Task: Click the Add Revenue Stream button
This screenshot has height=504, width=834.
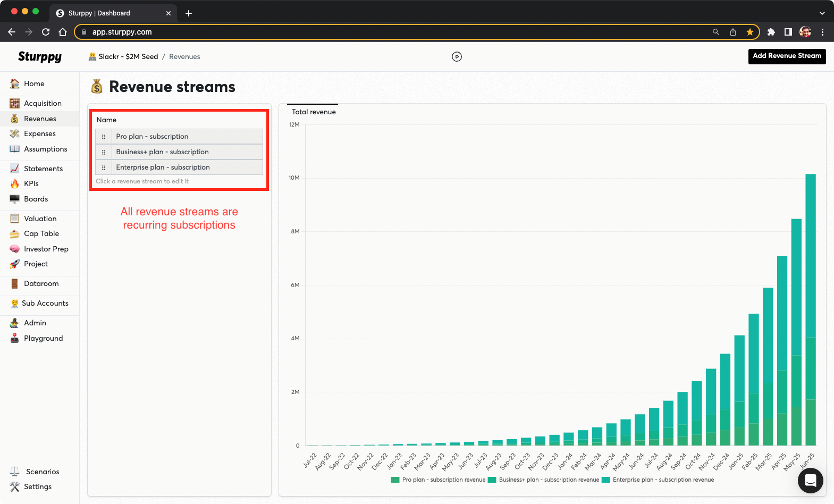Action: click(787, 56)
